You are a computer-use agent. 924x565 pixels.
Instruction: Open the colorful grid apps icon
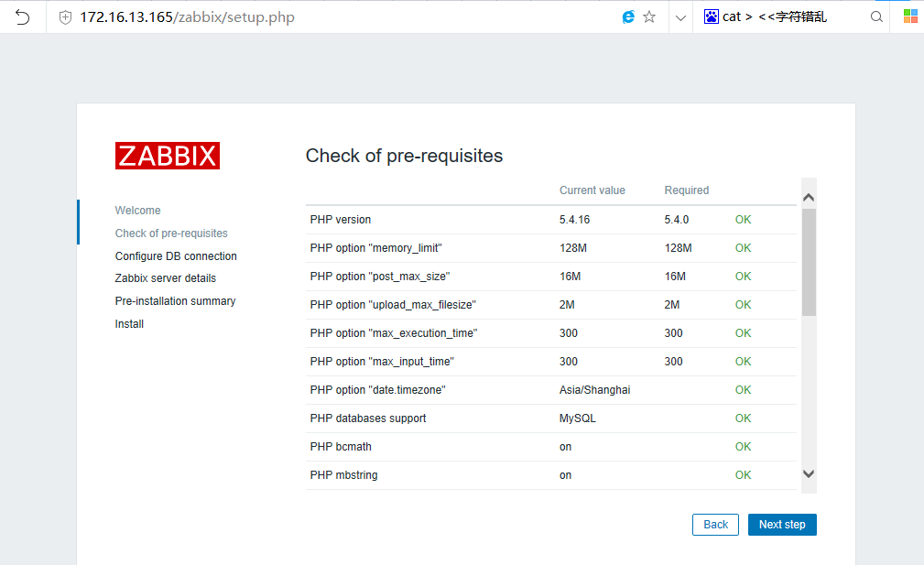pyautogui.click(x=910, y=16)
